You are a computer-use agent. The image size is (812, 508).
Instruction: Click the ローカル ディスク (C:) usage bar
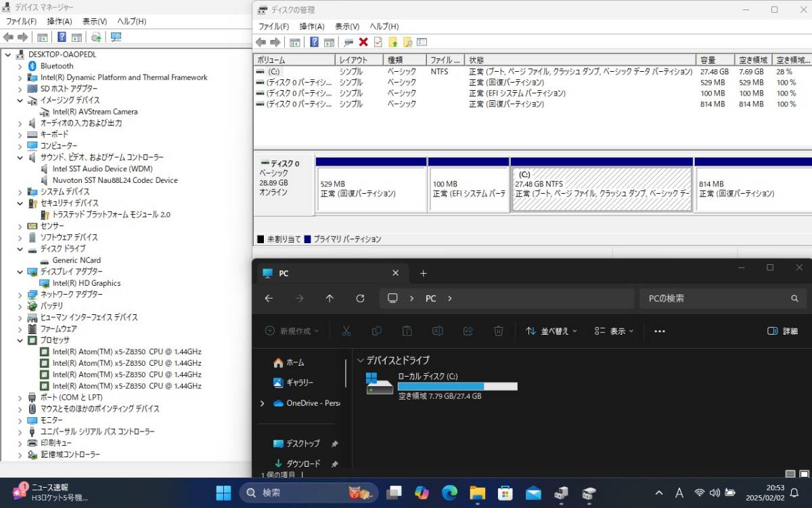pyautogui.click(x=457, y=386)
